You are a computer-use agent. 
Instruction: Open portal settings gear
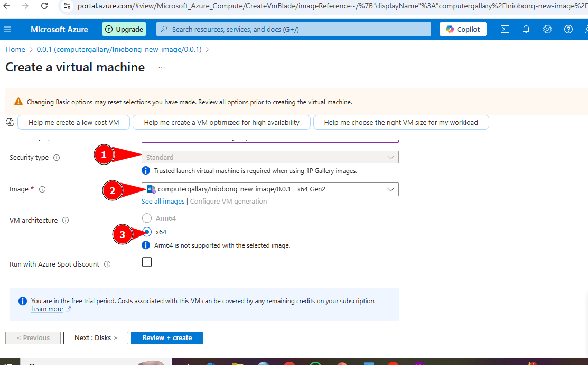click(x=547, y=29)
